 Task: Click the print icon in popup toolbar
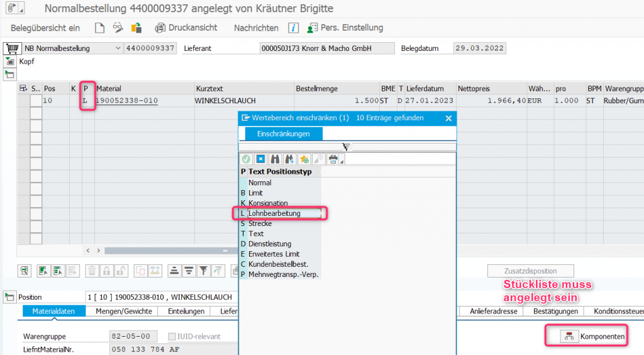point(334,159)
